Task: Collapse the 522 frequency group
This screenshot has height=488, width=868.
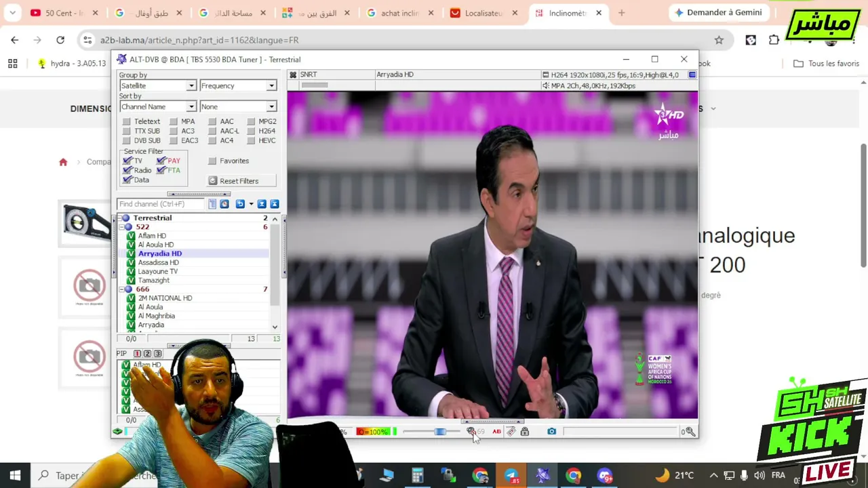Action: point(121,227)
